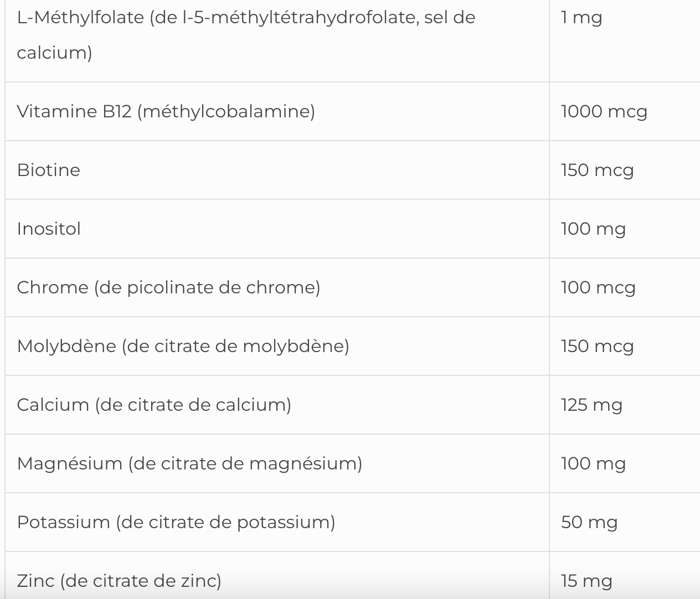Screen dimensions: 700x599
Task: Click the Potassium (de citrate de potassium) text
Action: 176,522
